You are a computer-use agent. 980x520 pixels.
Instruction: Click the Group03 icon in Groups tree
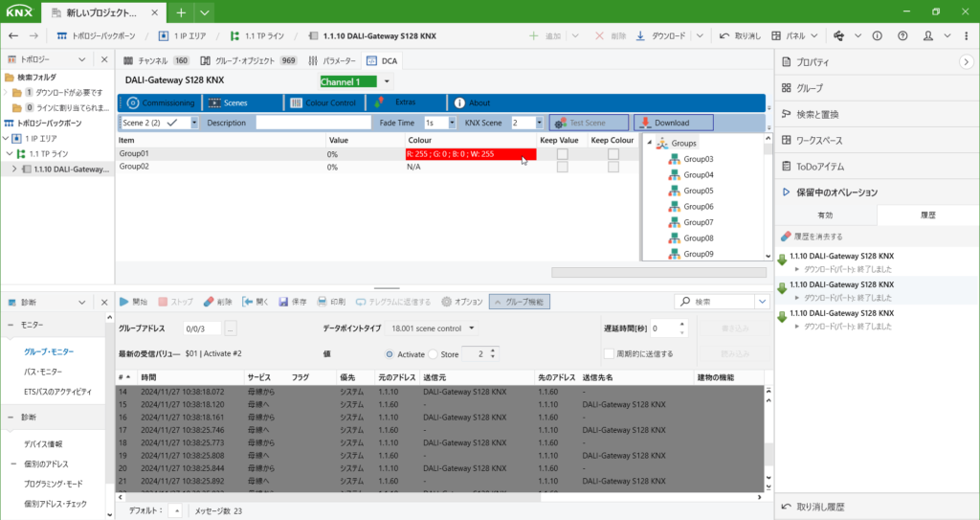point(674,159)
